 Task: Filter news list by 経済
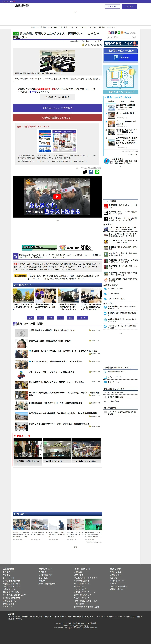50,318
